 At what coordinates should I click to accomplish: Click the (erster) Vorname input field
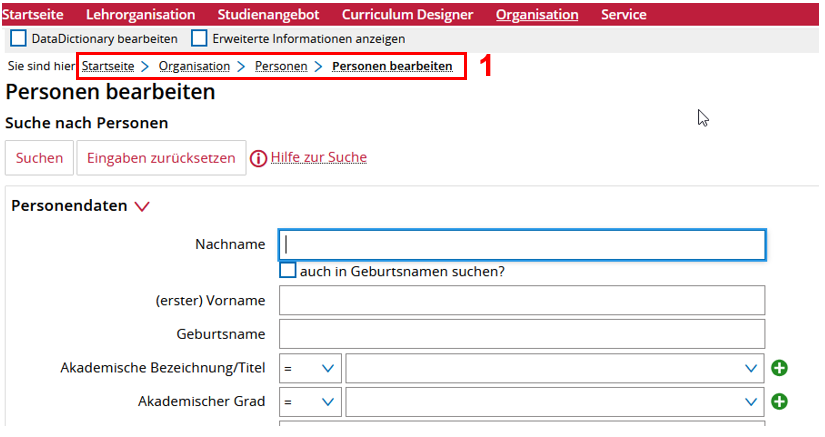(522, 300)
